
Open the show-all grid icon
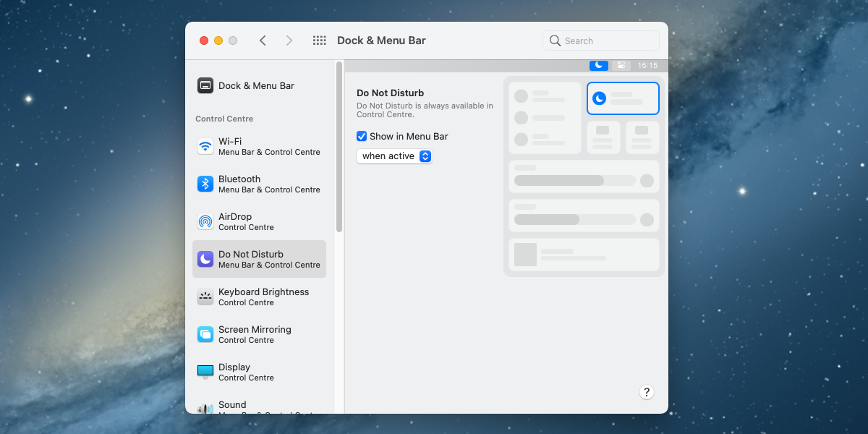(x=319, y=41)
